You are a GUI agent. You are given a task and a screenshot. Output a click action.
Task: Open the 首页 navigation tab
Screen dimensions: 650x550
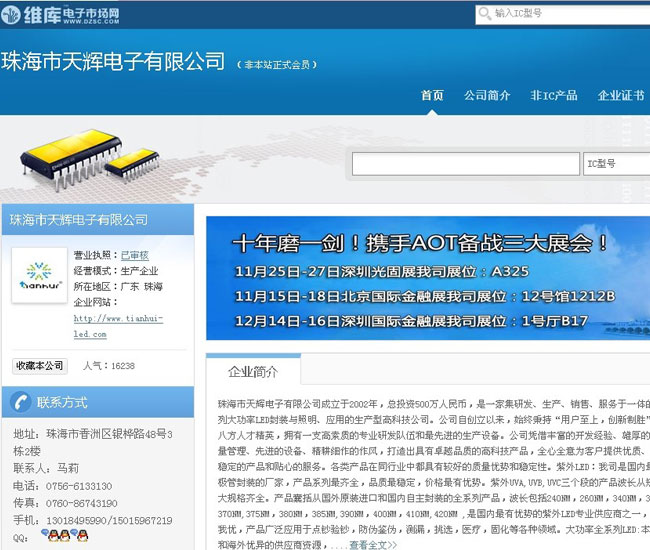click(432, 96)
